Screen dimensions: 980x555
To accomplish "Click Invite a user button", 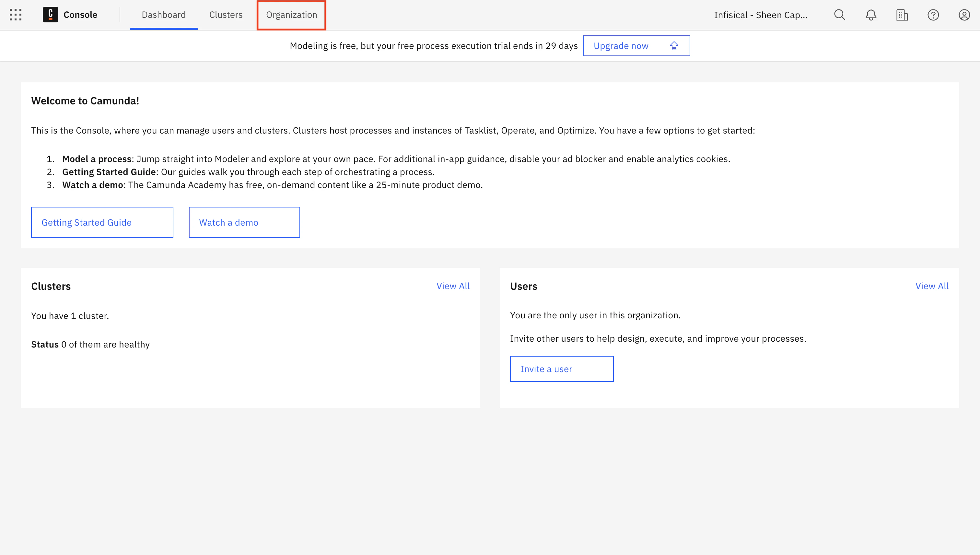I will pos(562,369).
